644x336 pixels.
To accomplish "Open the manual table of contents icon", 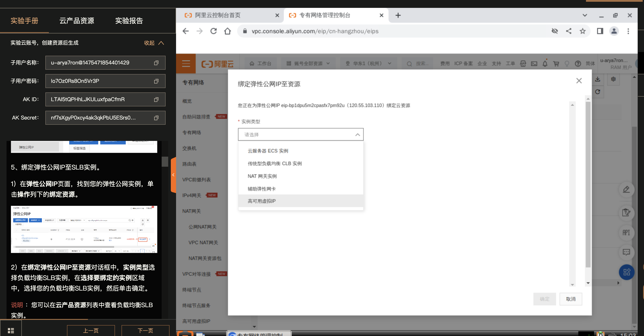I will tap(11, 331).
